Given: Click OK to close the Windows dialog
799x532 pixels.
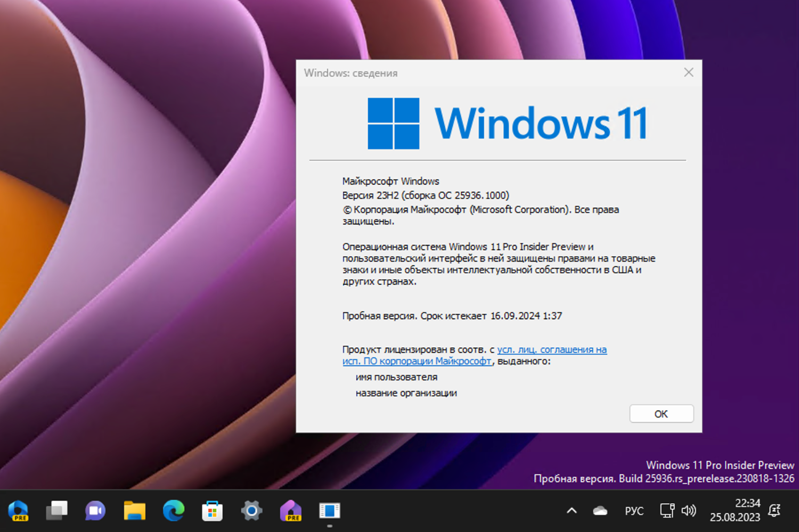Looking at the screenshot, I should 661,413.
